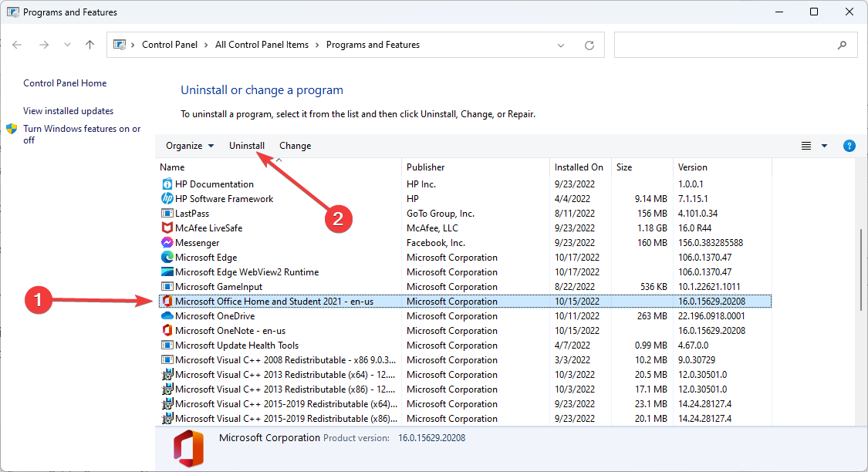Click the Change toolbar button

[295, 146]
